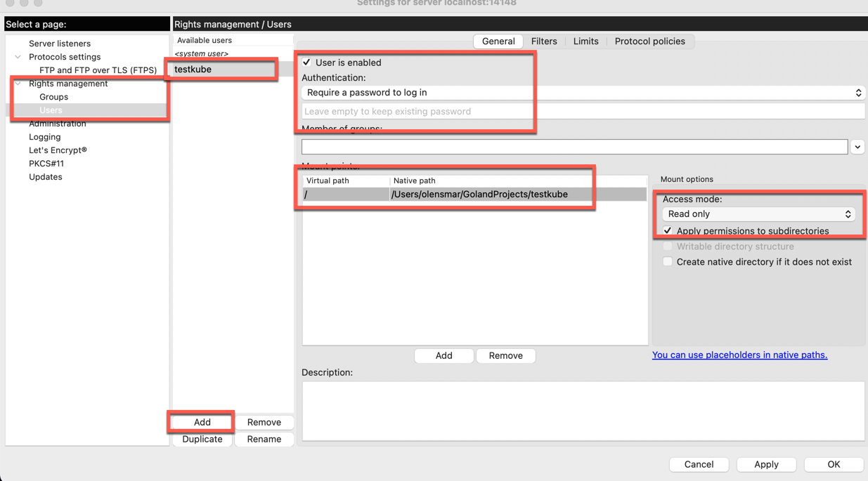Switch to the Filters tab

coord(545,41)
